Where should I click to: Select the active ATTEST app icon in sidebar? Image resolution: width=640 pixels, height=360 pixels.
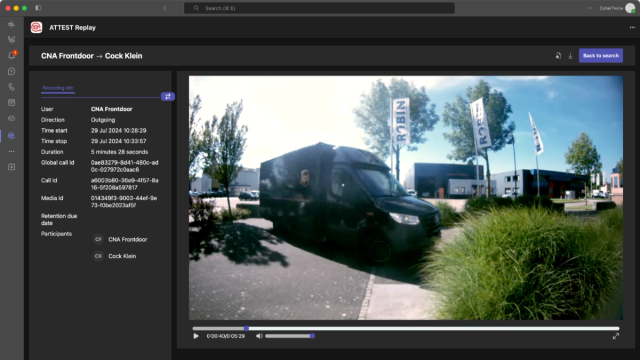[x=11, y=136]
